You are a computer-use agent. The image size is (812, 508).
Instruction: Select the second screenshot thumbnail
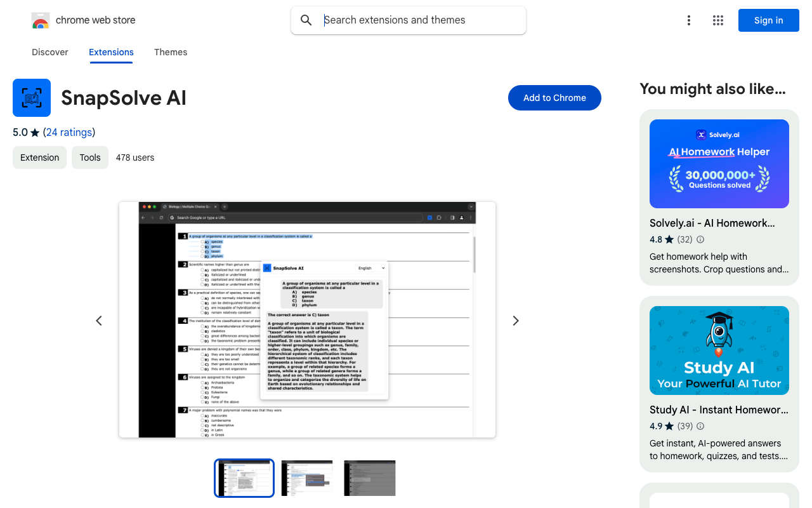pos(307,478)
